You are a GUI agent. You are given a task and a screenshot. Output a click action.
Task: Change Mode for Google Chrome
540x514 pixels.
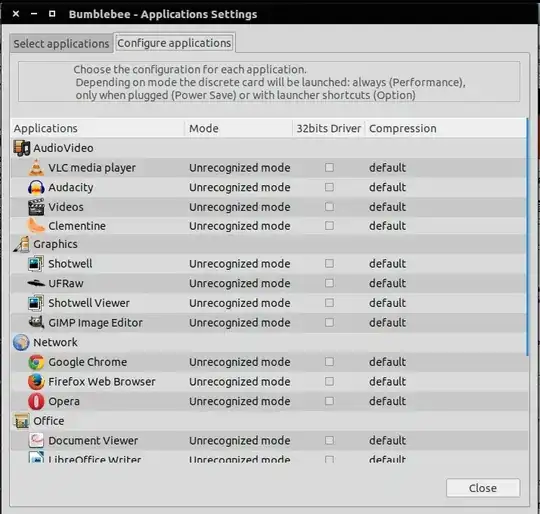239,362
